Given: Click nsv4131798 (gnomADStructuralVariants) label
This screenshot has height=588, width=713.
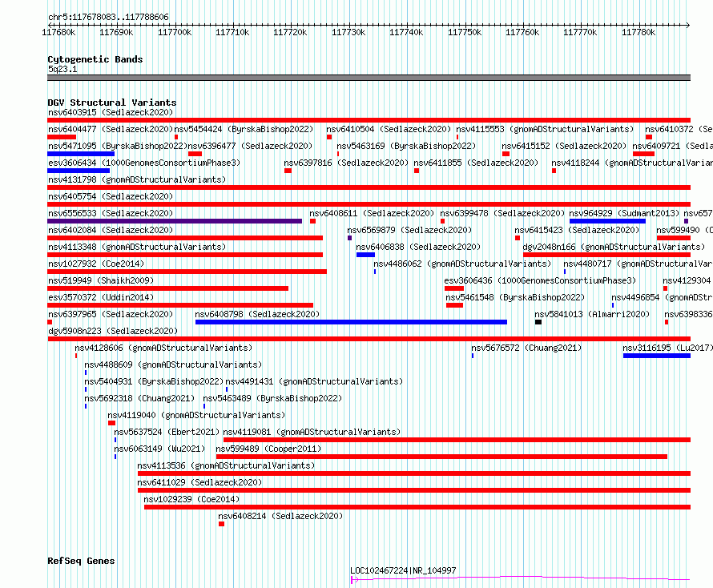Looking at the screenshot, I should click(x=137, y=179).
